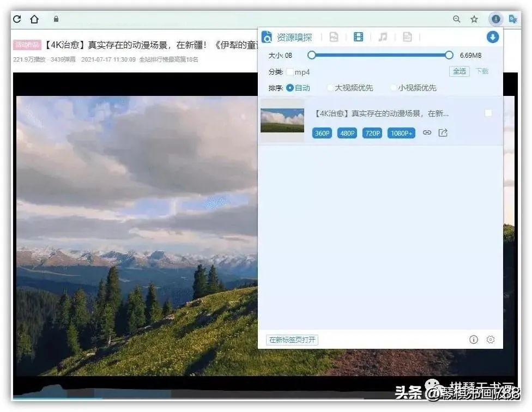532x412 pixels.
Task: Switch to the video resources tab
Action: (358, 37)
